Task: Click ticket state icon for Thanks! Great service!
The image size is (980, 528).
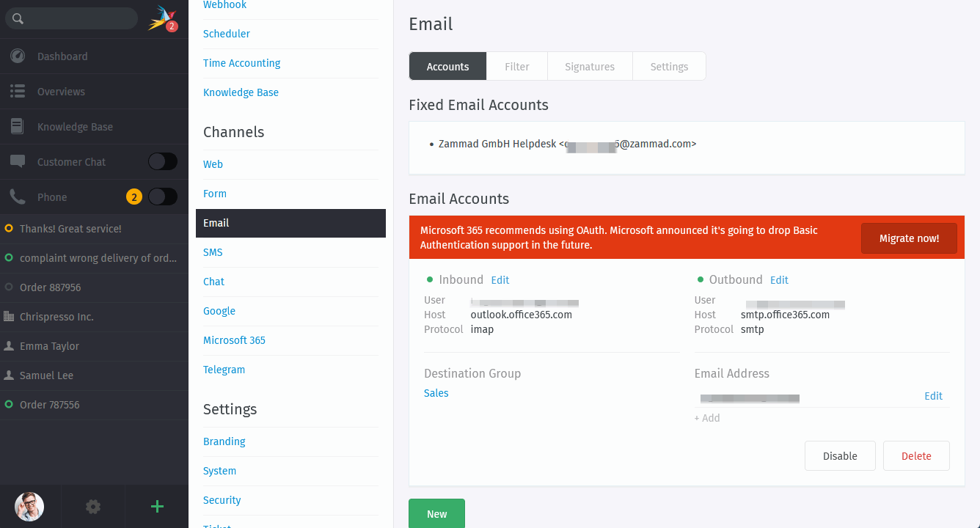Action: coord(9,229)
